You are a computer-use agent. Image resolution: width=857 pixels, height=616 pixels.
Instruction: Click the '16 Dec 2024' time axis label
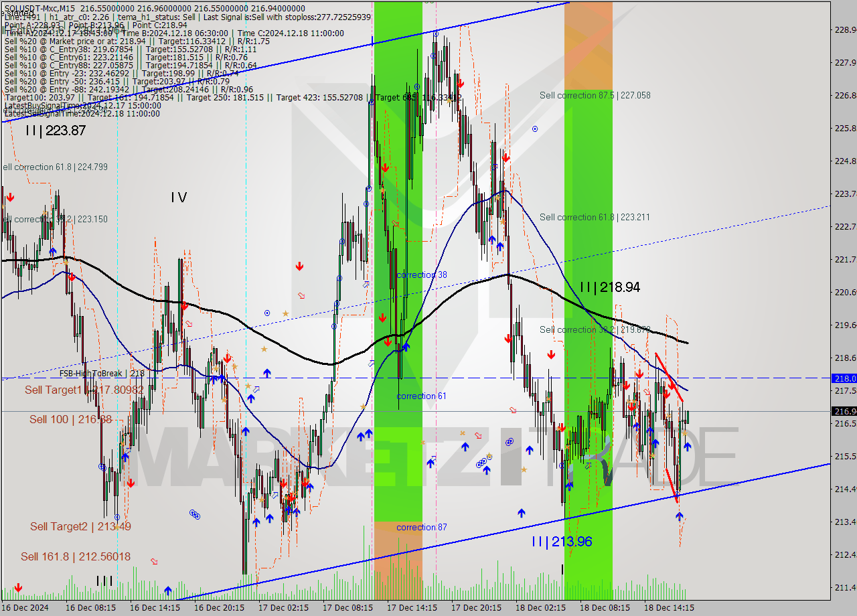coord(25,608)
